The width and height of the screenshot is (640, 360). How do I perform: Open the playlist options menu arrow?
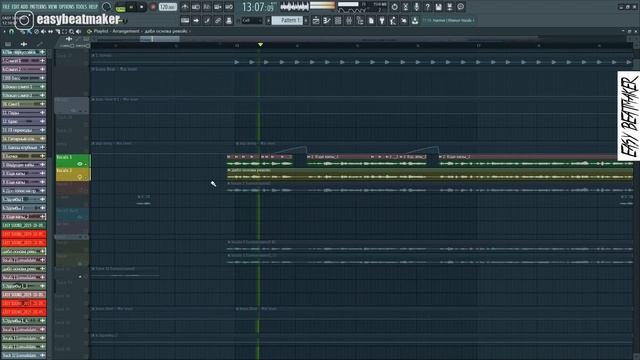[4, 31]
